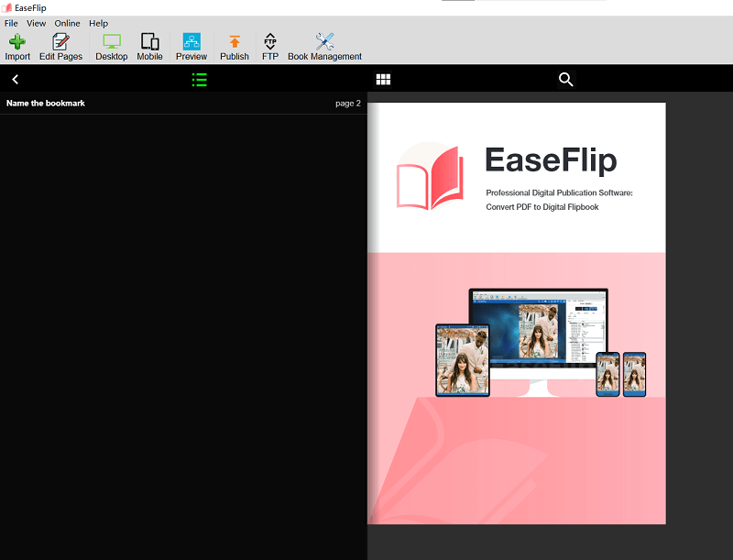Click the EaseFlip icon in the title bar
Screen dimensions: 733x560
6,7
